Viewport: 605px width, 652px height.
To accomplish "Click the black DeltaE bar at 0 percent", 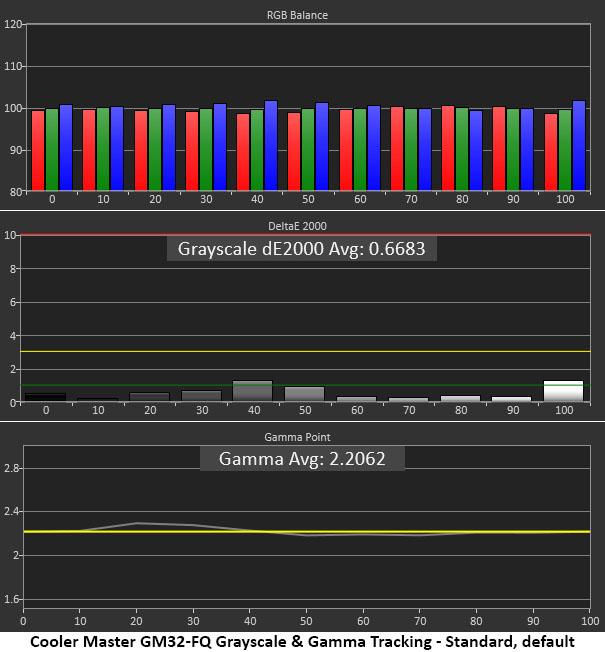I will pos(45,397).
